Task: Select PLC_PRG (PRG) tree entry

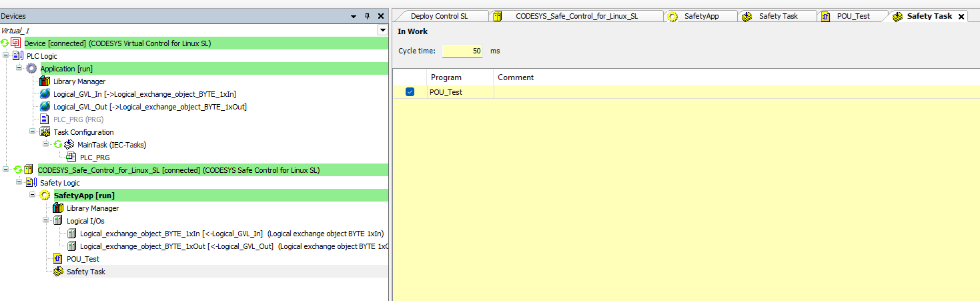Action: (78, 119)
